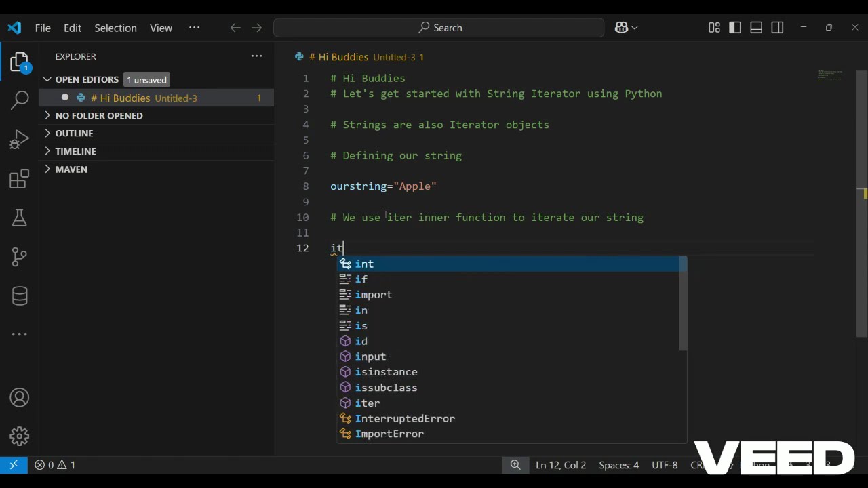This screenshot has width=868, height=488.
Task: Change encoding via UTF-8
Action: pyautogui.click(x=665, y=465)
